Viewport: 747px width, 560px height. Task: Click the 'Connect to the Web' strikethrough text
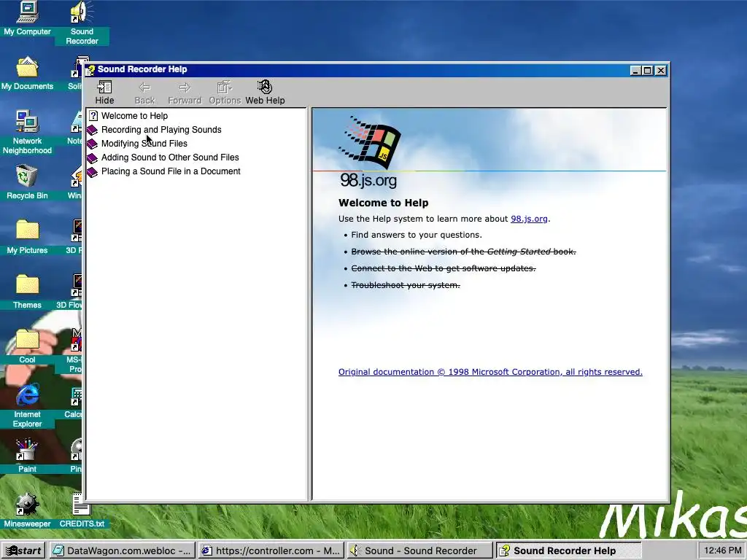pyautogui.click(x=443, y=268)
